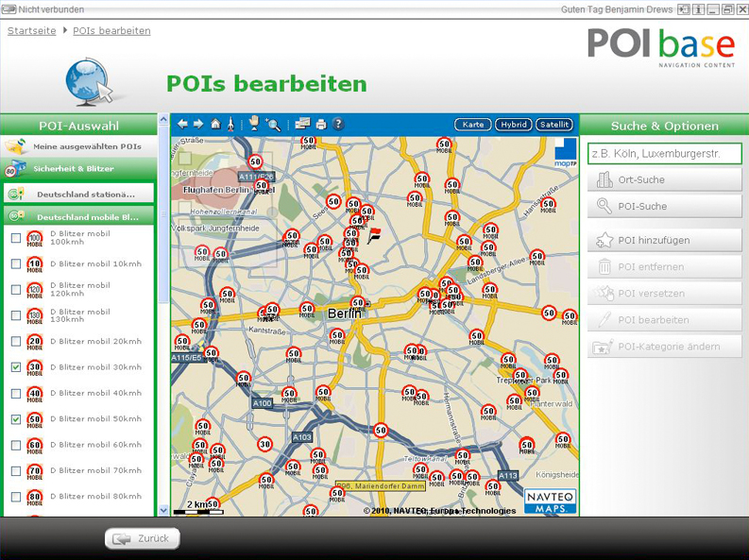749x560 pixels.
Task: Click the printer icon in map toolbar
Action: (x=321, y=124)
